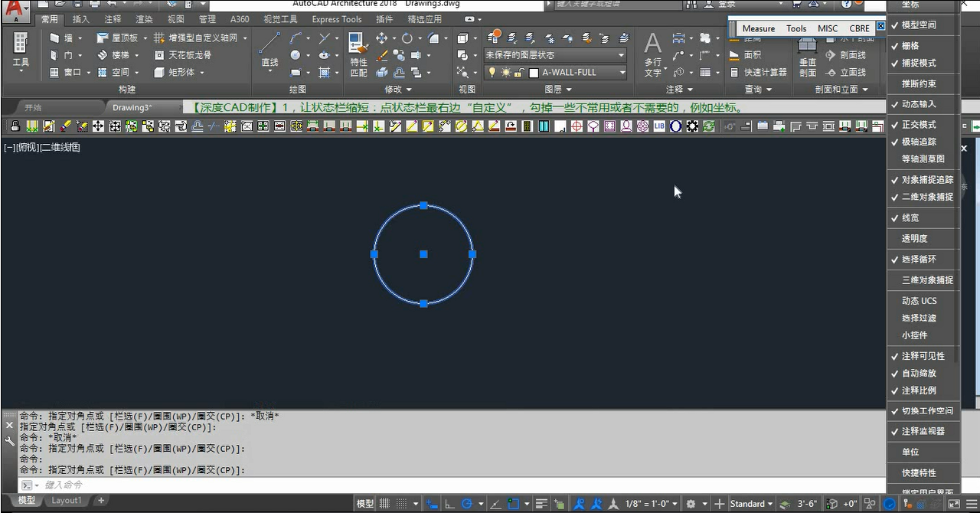This screenshot has width=980, height=513.
Task: Open the 1/8" = 1'-0" scale dropdown
Action: click(x=651, y=504)
